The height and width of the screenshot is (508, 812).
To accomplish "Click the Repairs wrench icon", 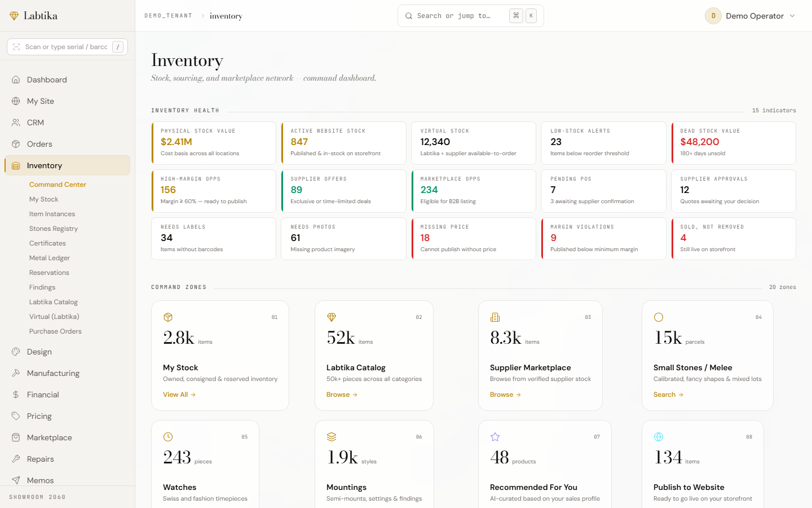I will (x=16, y=459).
